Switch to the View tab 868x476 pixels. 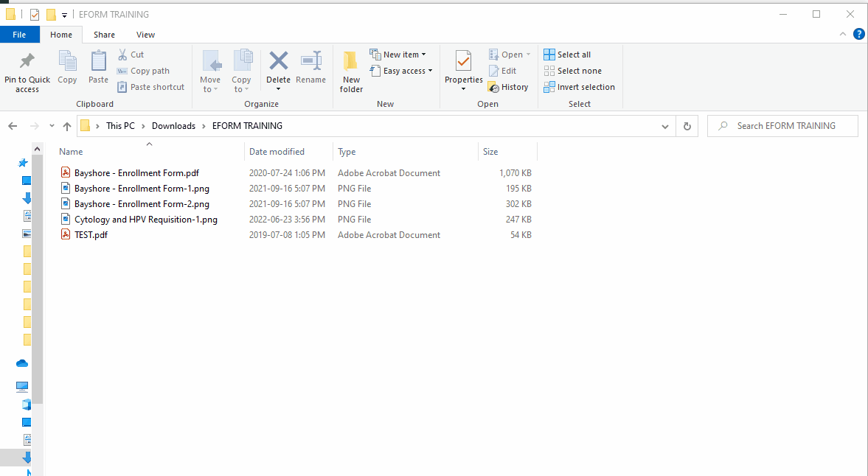point(145,35)
